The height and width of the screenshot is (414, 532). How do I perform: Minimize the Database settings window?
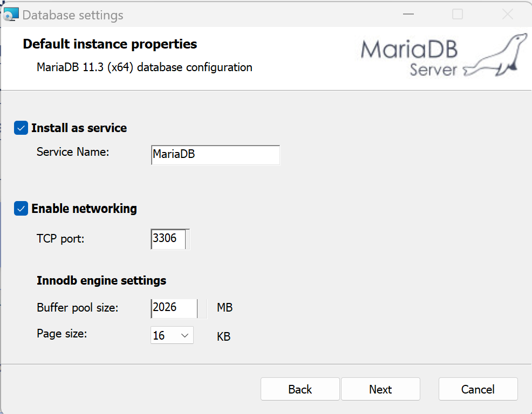coord(408,14)
